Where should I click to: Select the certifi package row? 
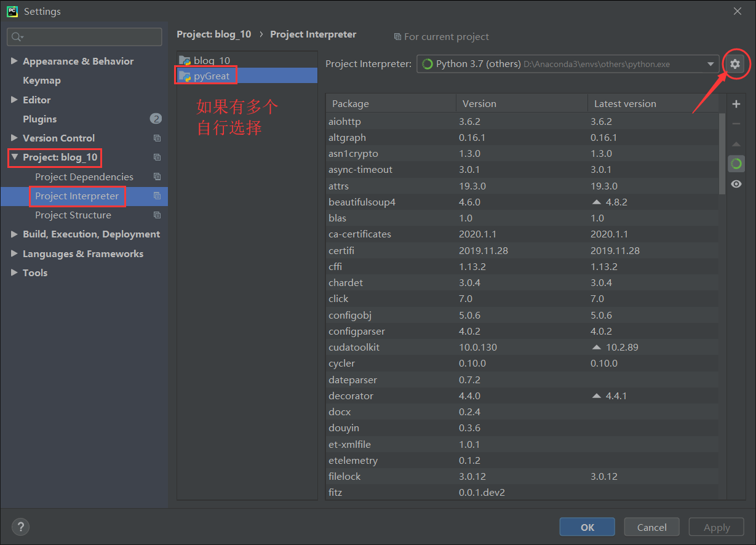coord(522,250)
